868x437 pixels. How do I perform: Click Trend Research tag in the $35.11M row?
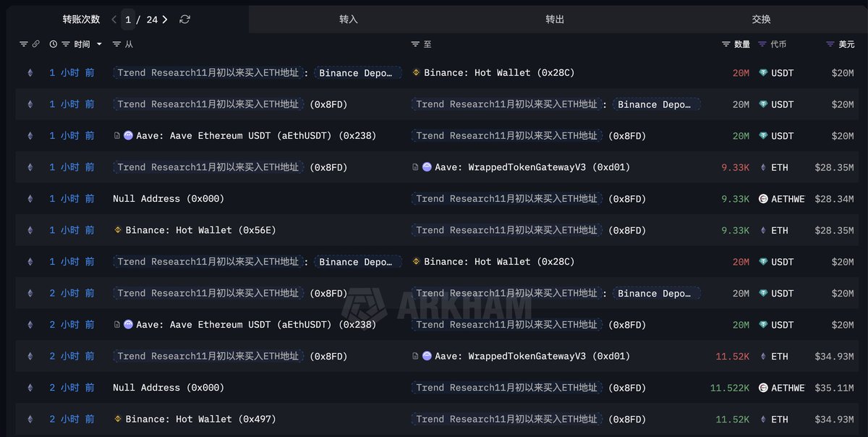(507, 388)
